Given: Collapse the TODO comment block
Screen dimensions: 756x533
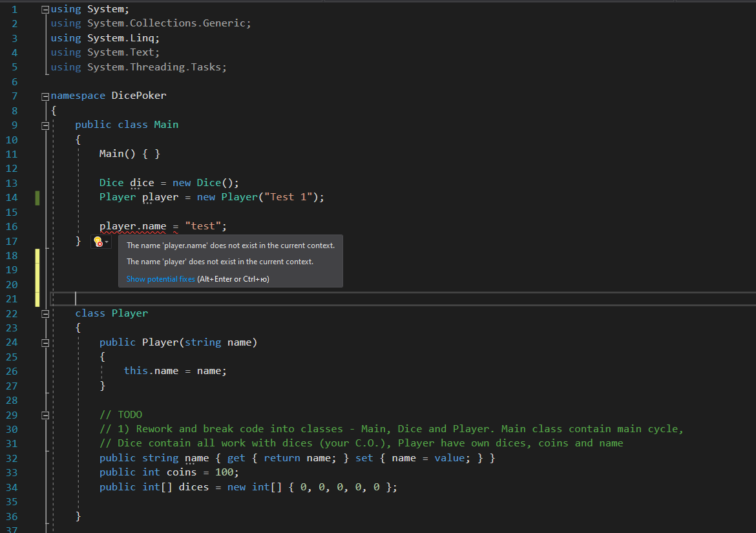Looking at the screenshot, I should [x=45, y=415].
